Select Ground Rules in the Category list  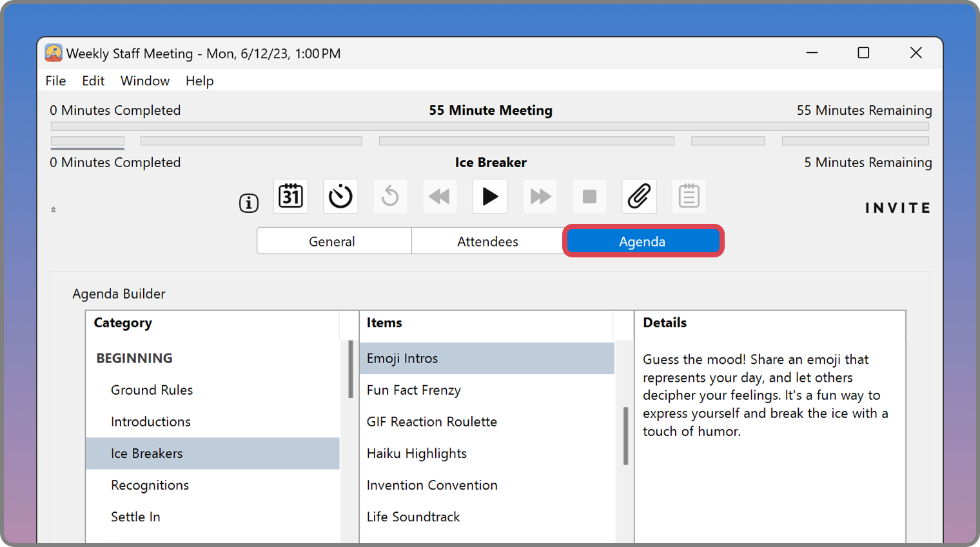152,390
